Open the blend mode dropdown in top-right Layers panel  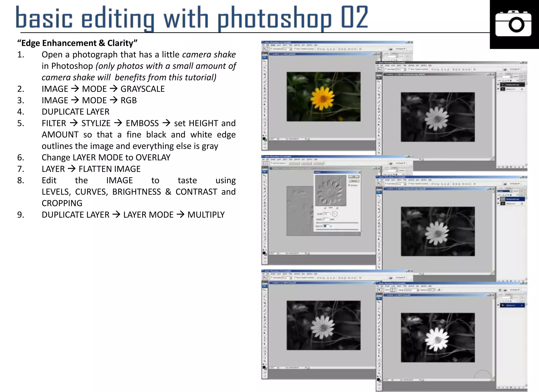[x=505, y=77]
